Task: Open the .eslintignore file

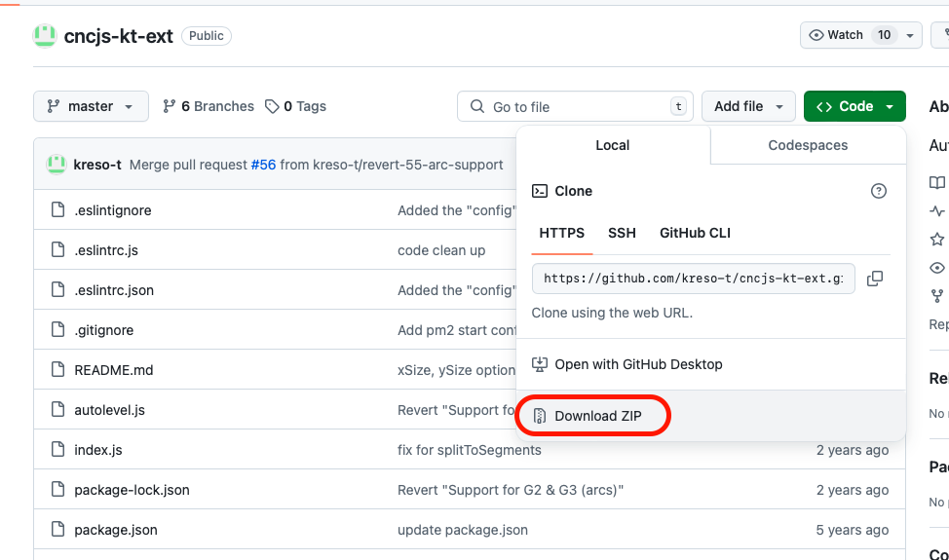Action: [113, 210]
